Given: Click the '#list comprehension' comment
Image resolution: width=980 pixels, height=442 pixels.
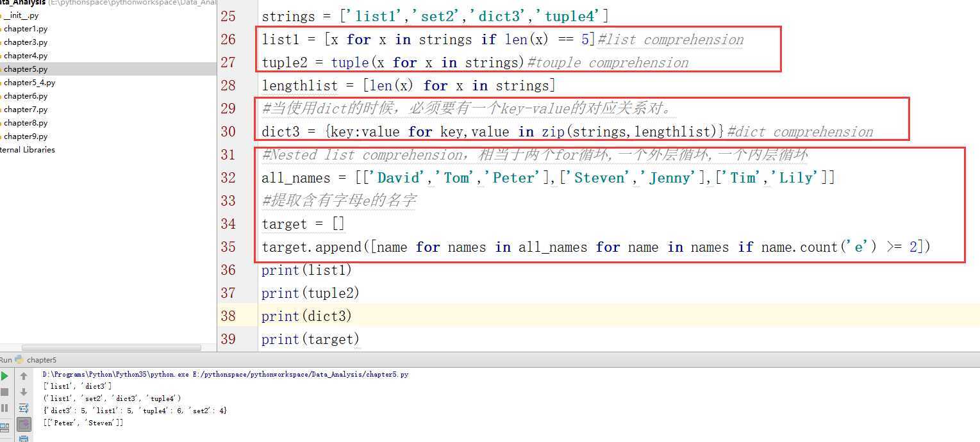Looking at the screenshot, I should click(670, 40).
